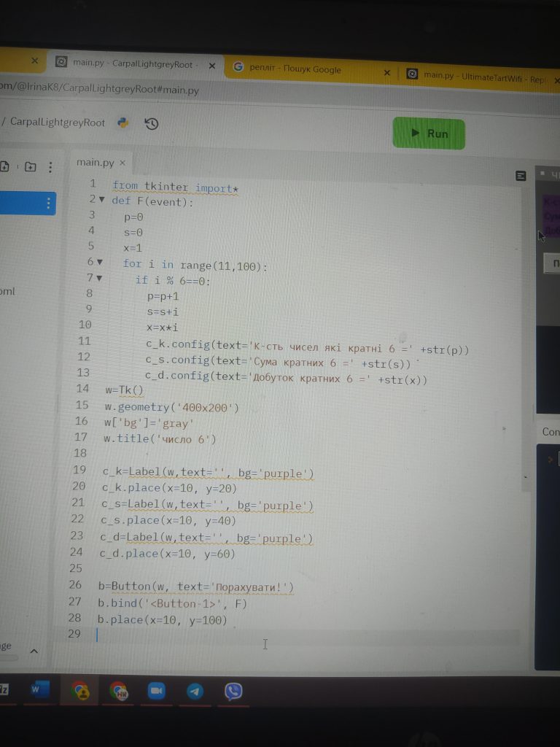Collapse the if statement fold arrow

pos(99,278)
